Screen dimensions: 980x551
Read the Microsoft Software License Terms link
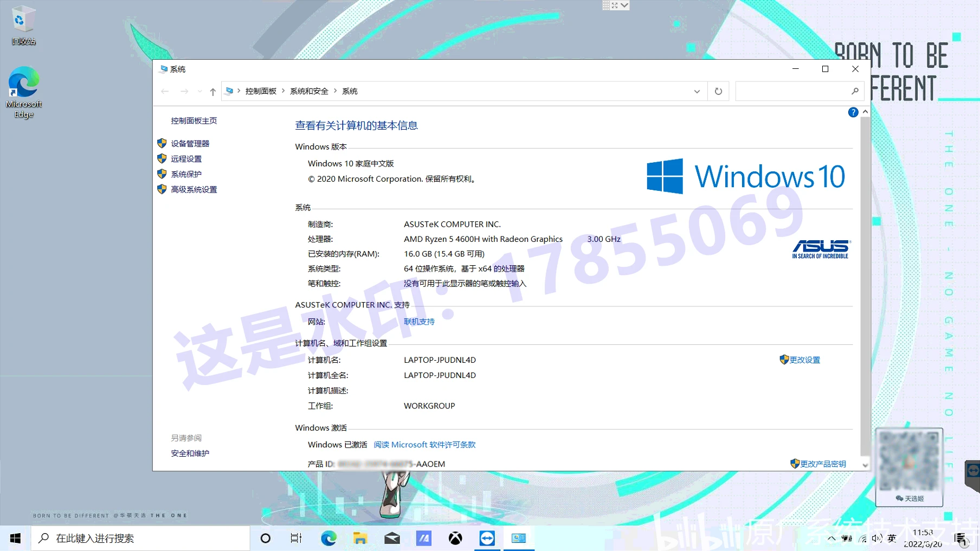tap(424, 445)
